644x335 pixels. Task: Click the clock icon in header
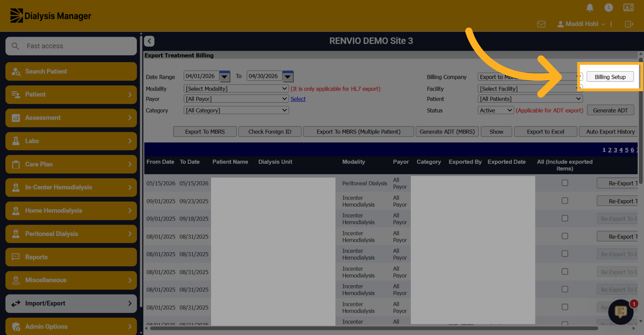point(609,8)
